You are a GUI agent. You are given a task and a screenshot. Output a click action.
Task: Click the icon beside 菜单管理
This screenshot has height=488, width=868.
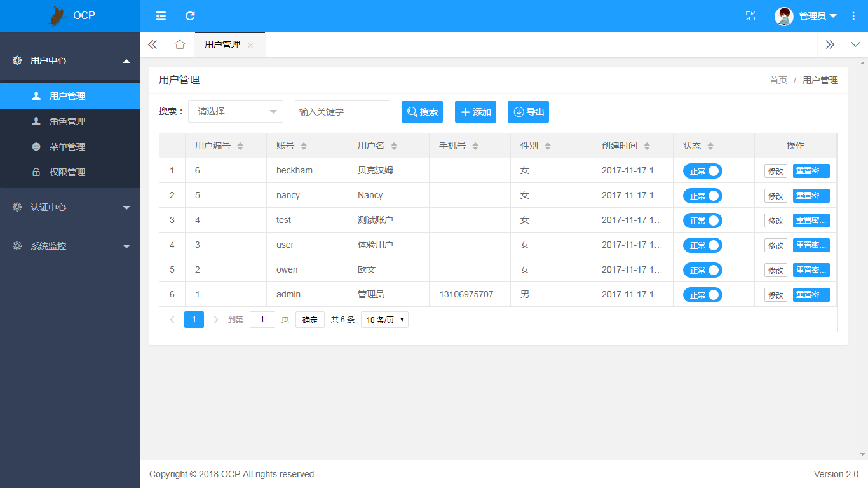[36, 146]
